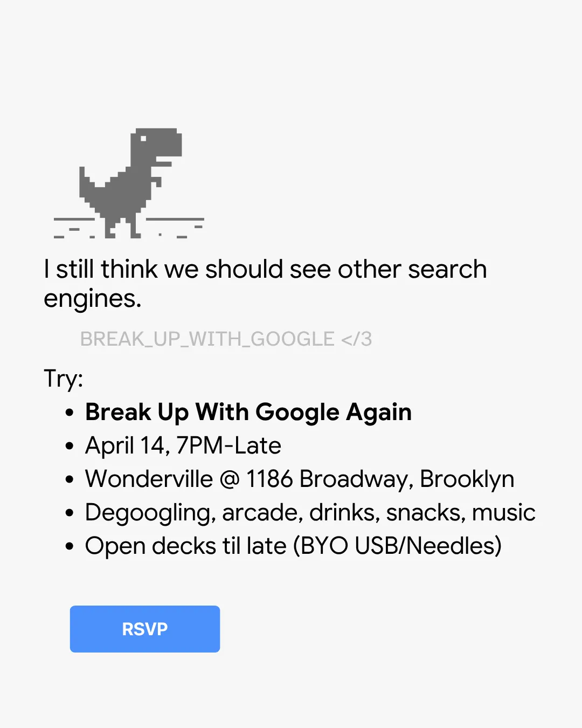Viewport: 582px width, 728px height.
Task: Click the word Wonderville
Action: tap(149, 479)
